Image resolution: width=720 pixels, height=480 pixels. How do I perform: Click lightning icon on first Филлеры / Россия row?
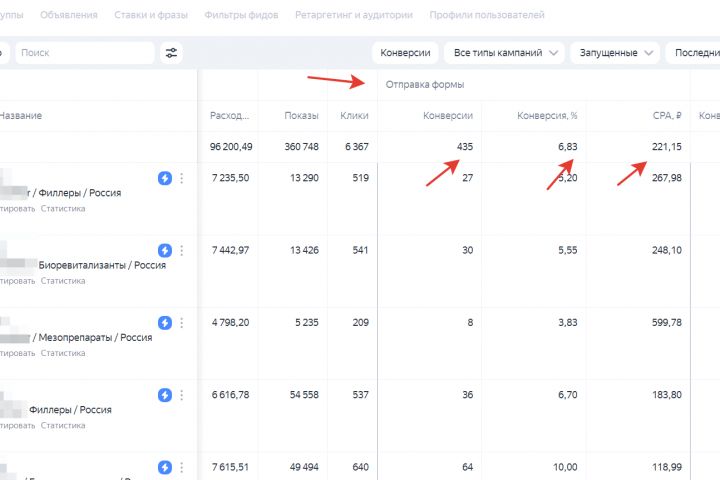click(165, 178)
